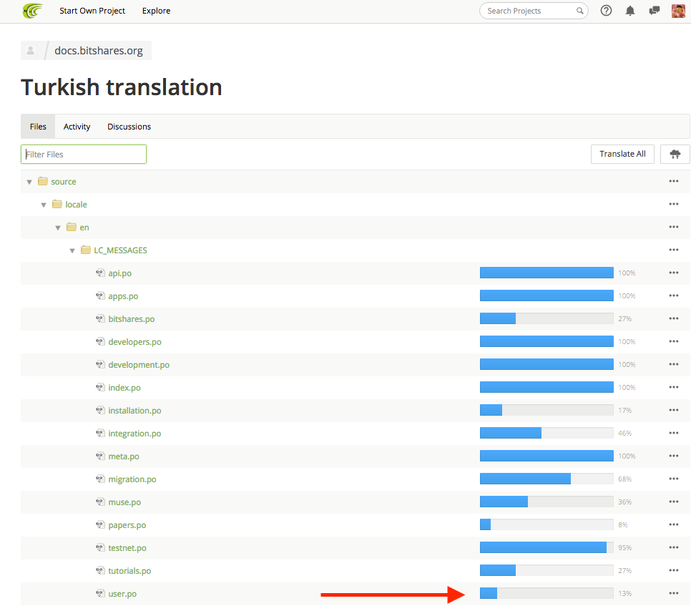The image size is (691, 616).
Task: Open messages chat bubbles icon
Action: click(x=655, y=11)
